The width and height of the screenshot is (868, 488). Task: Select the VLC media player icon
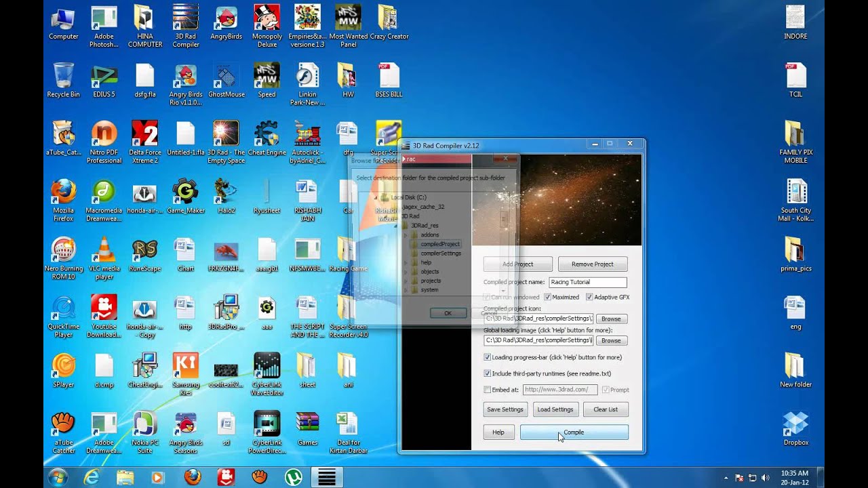[104, 259]
